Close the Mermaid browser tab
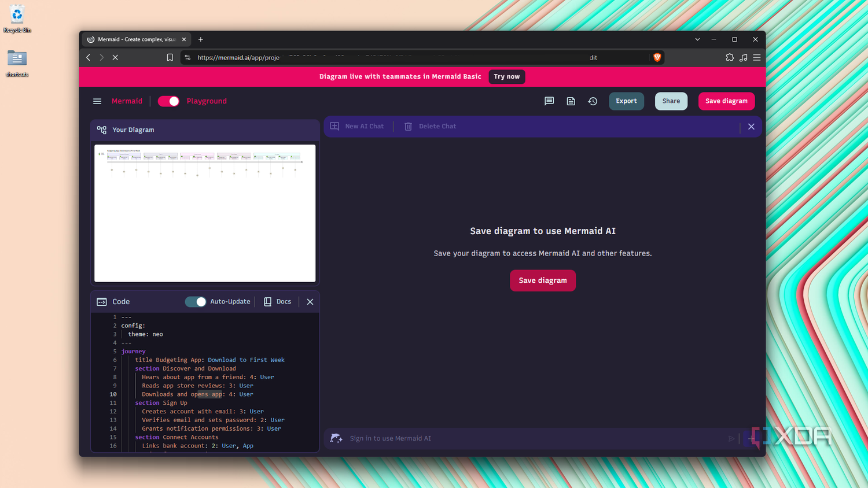Image resolution: width=868 pixels, height=488 pixels. click(184, 39)
